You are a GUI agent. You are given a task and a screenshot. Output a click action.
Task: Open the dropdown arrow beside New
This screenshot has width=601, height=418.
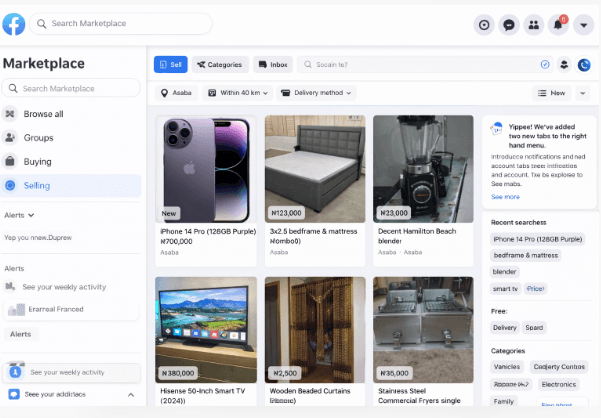tap(583, 93)
